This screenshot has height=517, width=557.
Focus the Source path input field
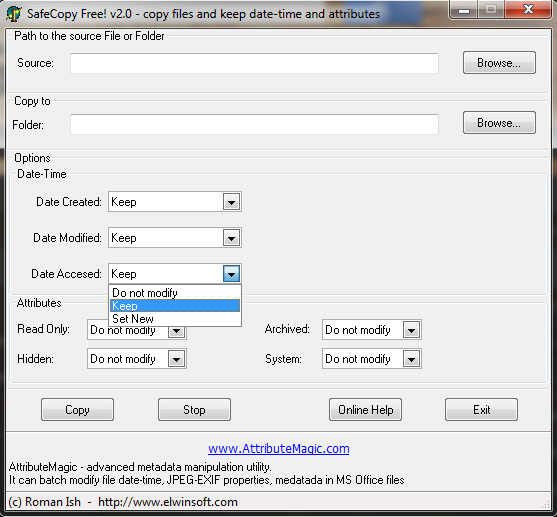[x=254, y=63]
